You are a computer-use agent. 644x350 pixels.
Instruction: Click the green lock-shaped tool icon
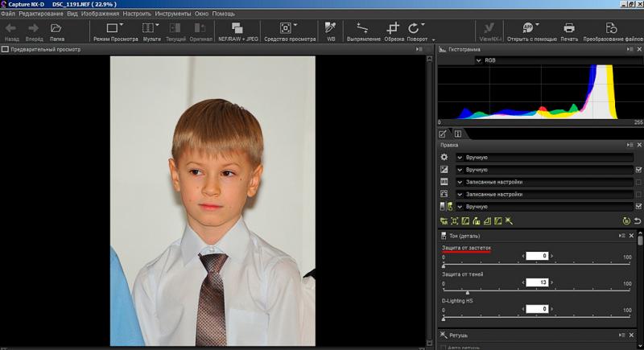[x=477, y=221]
